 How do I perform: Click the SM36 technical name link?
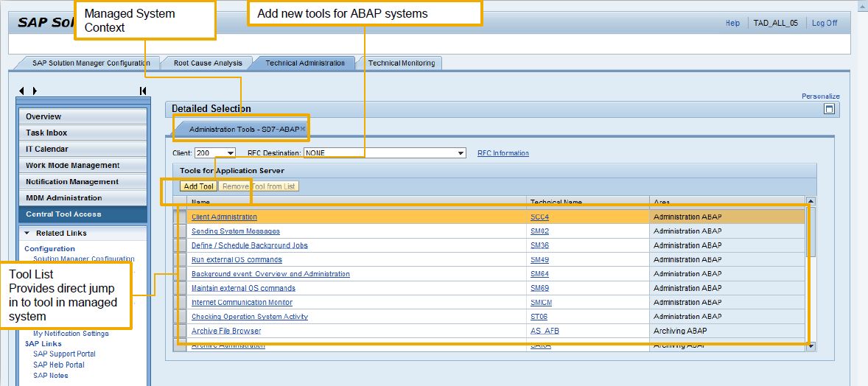pyautogui.click(x=539, y=245)
